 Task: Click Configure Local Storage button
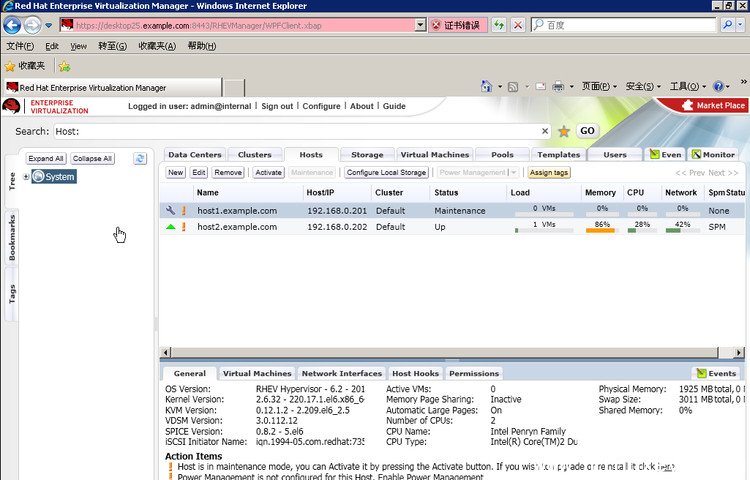386,172
